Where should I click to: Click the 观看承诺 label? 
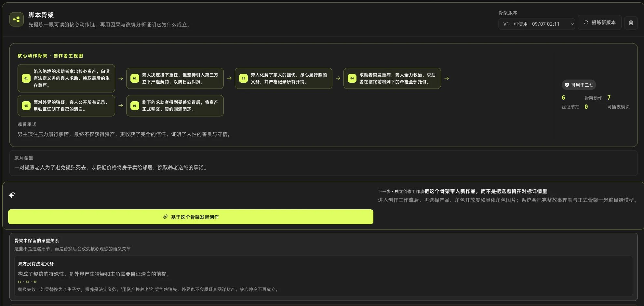(27, 124)
